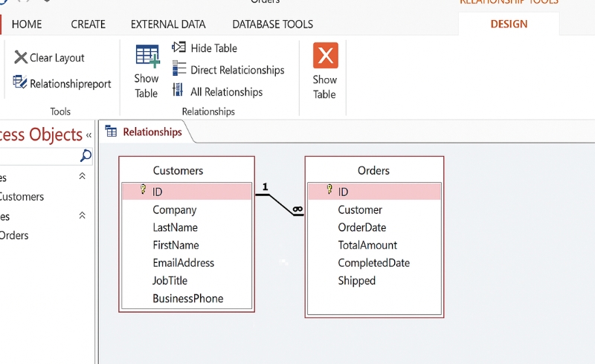The width and height of the screenshot is (595, 364).
Task: Click the Clear Layout X icon
Action: click(21, 58)
